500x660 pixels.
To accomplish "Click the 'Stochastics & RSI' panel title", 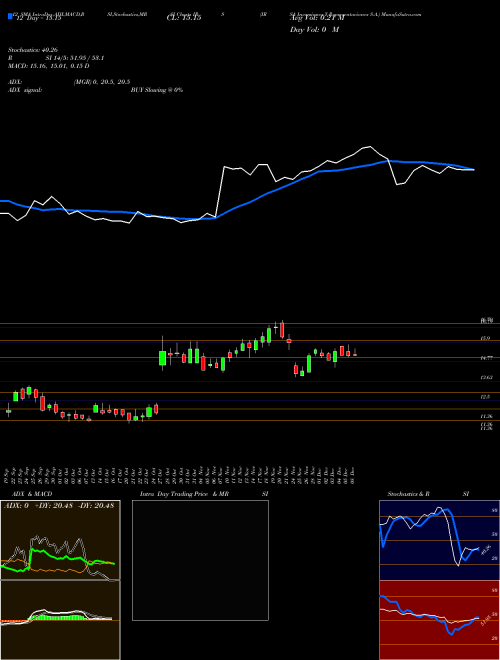I will point(428,494).
